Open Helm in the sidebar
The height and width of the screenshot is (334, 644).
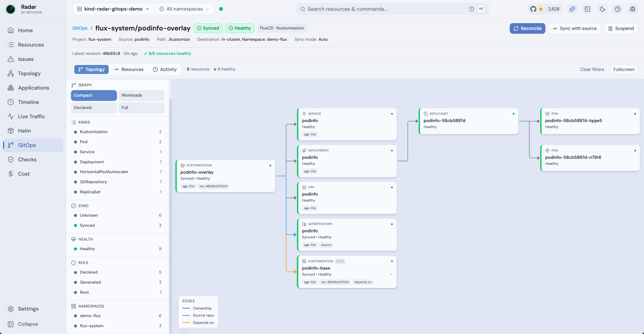tap(33, 131)
